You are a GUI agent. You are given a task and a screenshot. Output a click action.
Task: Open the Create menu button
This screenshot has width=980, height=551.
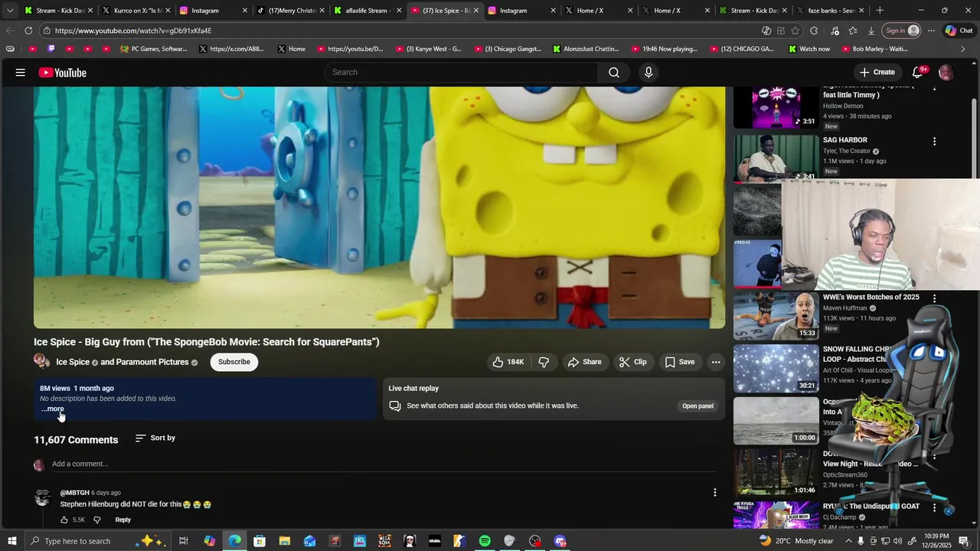(x=877, y=73)
